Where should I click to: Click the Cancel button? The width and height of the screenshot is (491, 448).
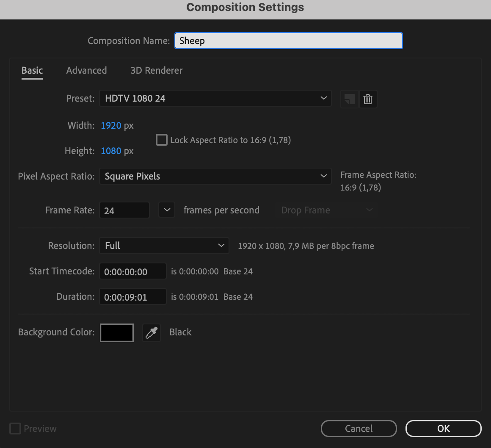point(359,429)
